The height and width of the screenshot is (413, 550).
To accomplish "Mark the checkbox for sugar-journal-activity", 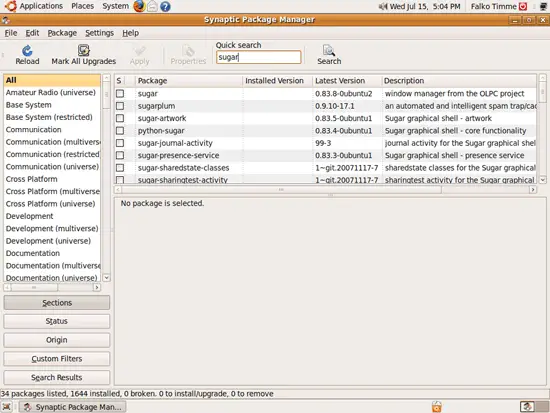I will [x=120, y=143].
